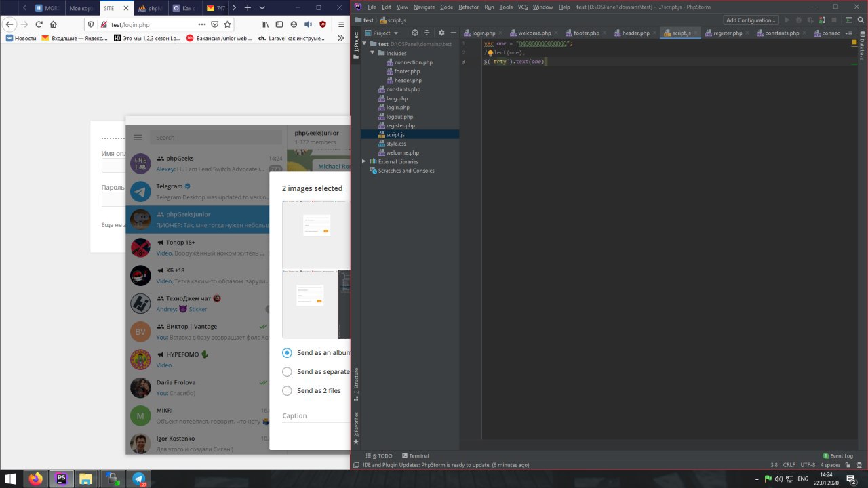
Task: Reload the Firefox page
Action: pos(39,24)
